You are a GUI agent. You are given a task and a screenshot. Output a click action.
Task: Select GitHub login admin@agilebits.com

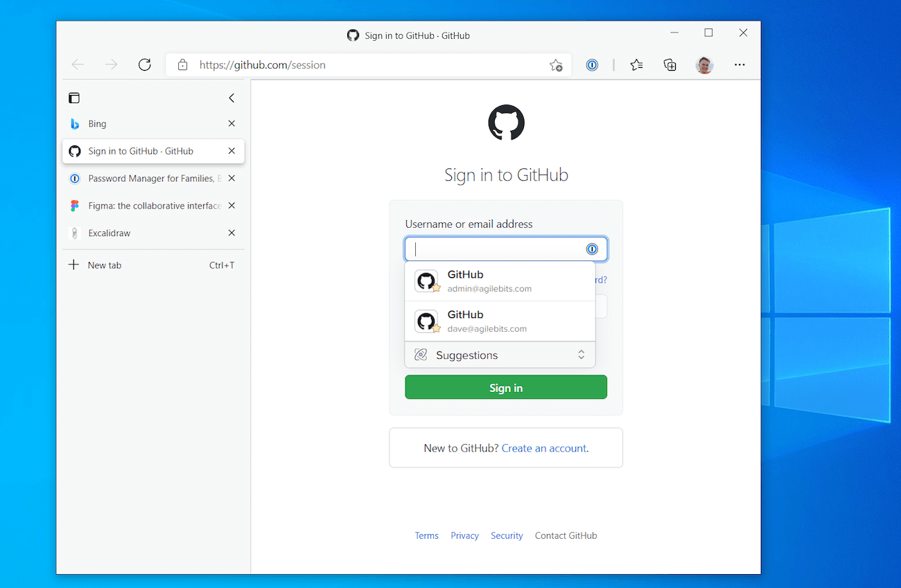tap(500, 281)
